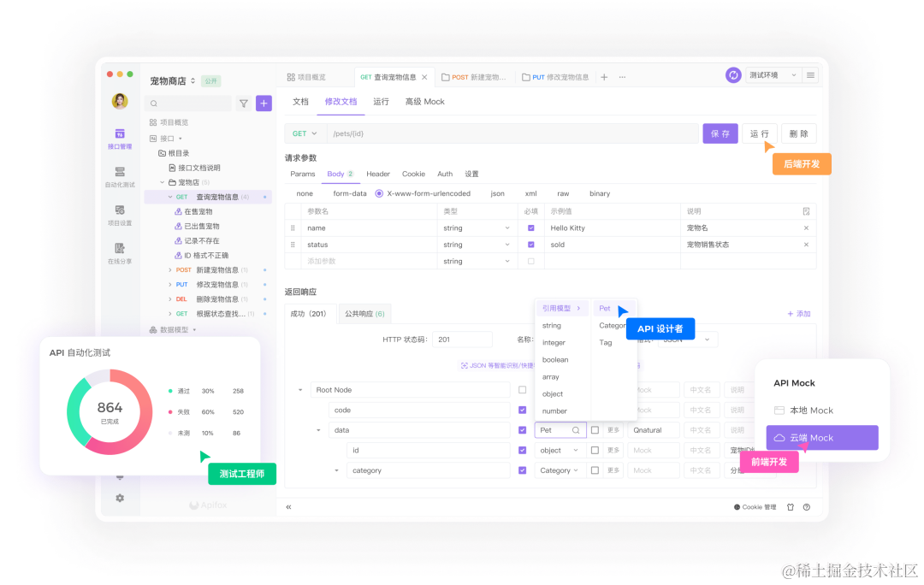Image resolution: width=924 pixels, height=585 pixels.
Task: Select the X-www-form-urlencoded radio option
Action: (x=379, y=193)
